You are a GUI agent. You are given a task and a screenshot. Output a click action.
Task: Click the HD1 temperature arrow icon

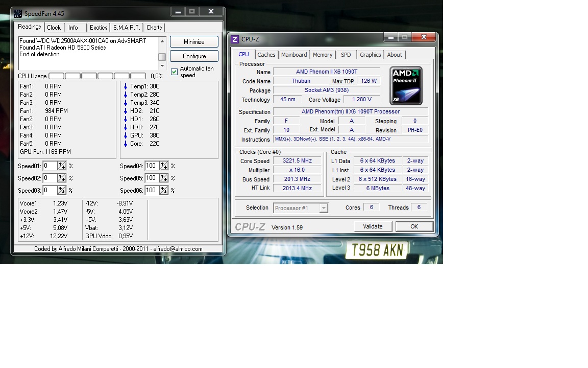click(126, 119)
